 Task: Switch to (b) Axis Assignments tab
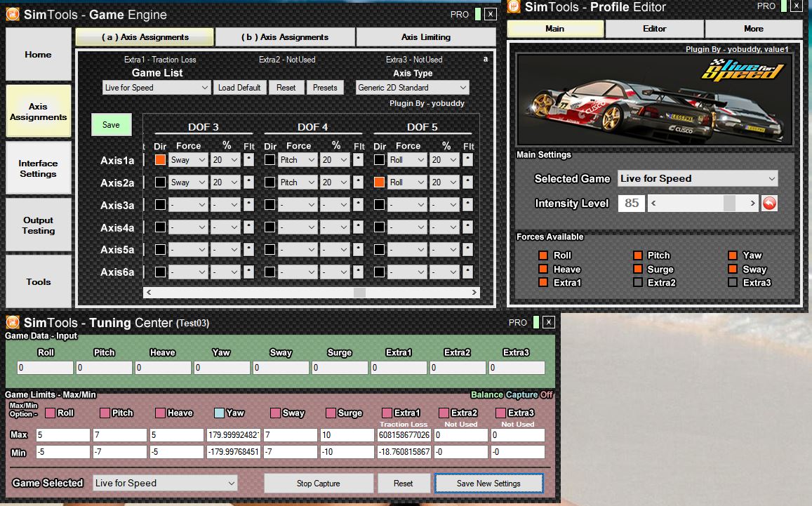[285, 37]
